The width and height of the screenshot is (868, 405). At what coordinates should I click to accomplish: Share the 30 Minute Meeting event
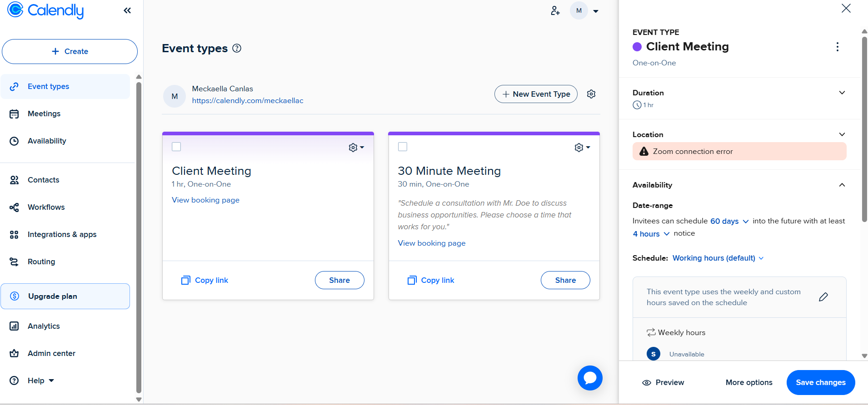point(565,280)
